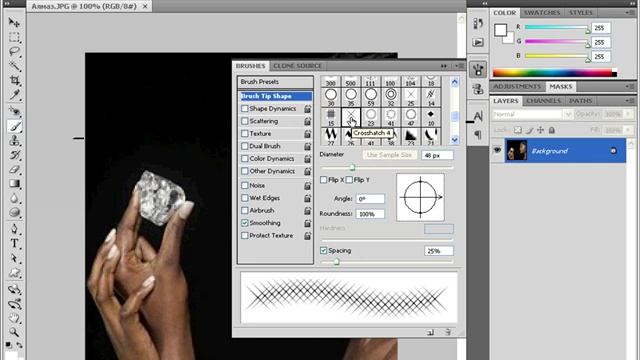This screenshot has width=640, height=360.
Task: Switch to Clone Source tab
Action: [297, 66]
